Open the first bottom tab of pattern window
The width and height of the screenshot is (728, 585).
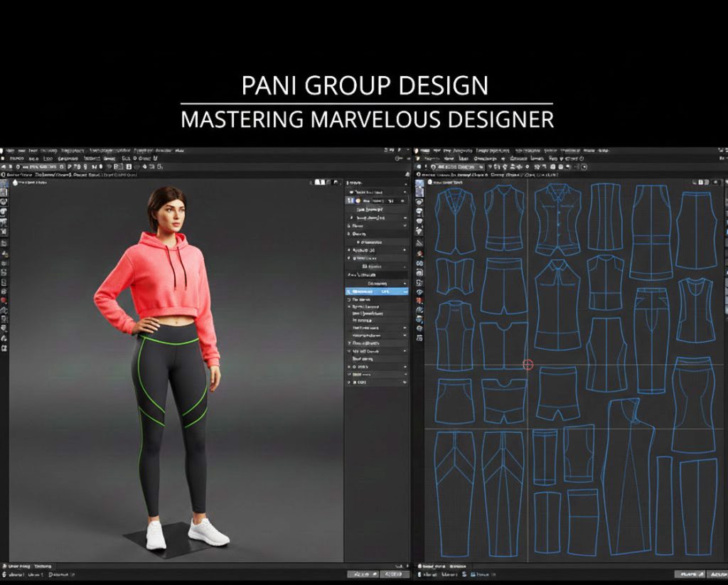pos(432,567)
